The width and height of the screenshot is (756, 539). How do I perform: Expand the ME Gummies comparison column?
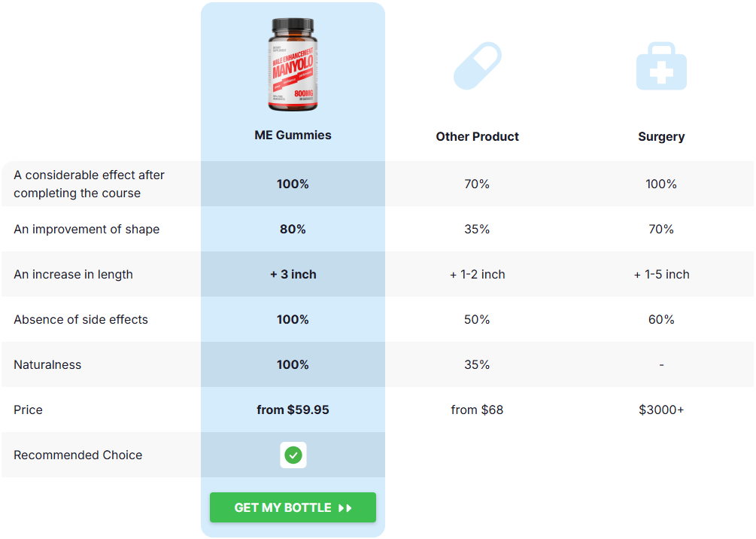click(293, 136)
